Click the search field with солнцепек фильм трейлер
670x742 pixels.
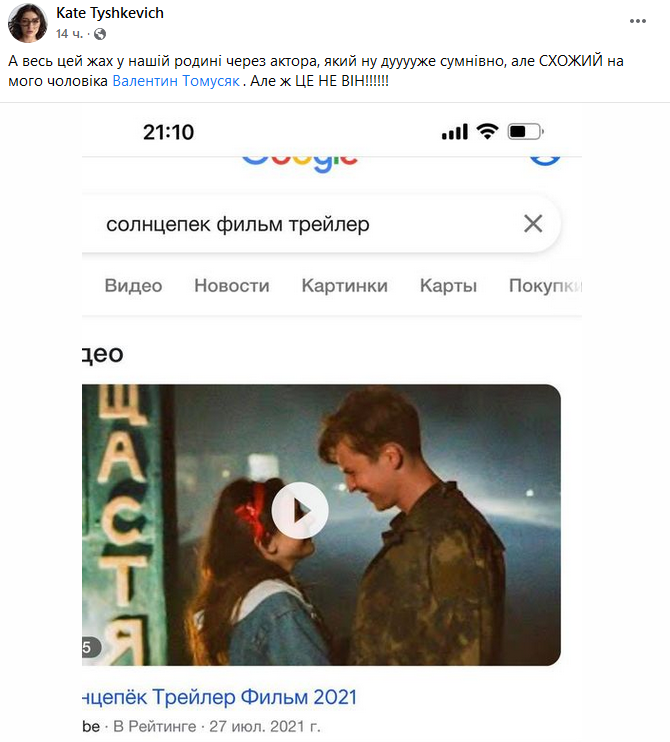point(321,223)
